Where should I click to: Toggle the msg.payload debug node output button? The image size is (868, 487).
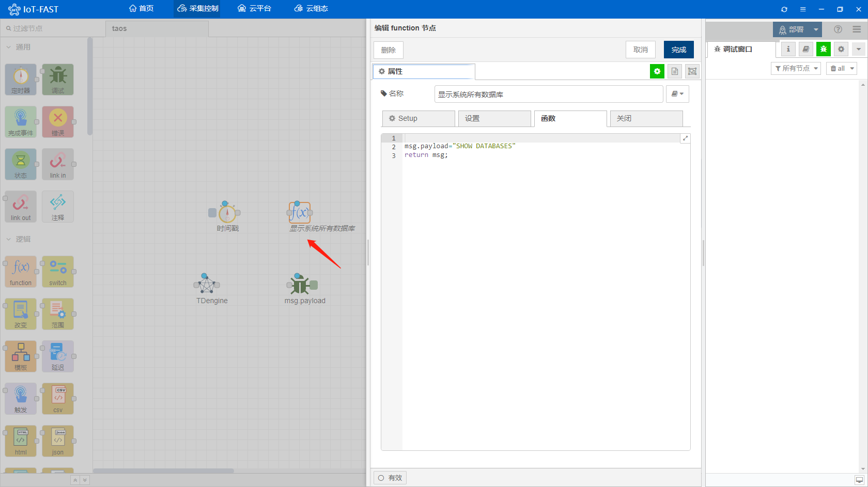314,285
